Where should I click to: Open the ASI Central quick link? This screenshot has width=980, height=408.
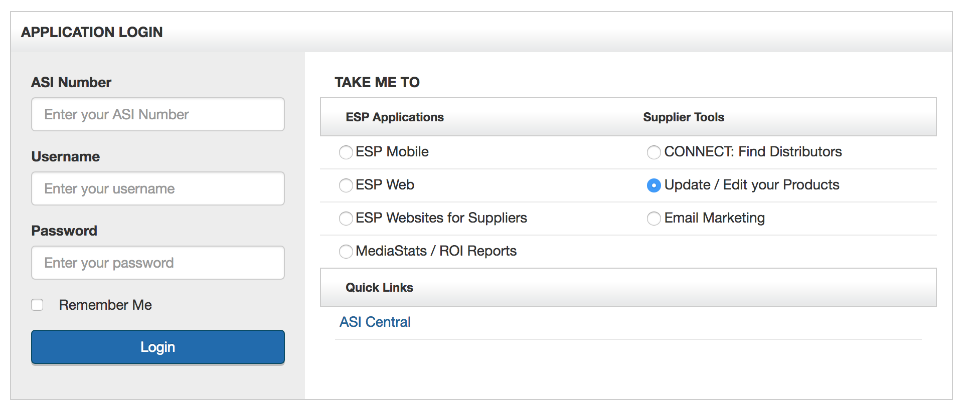point(375,322)
